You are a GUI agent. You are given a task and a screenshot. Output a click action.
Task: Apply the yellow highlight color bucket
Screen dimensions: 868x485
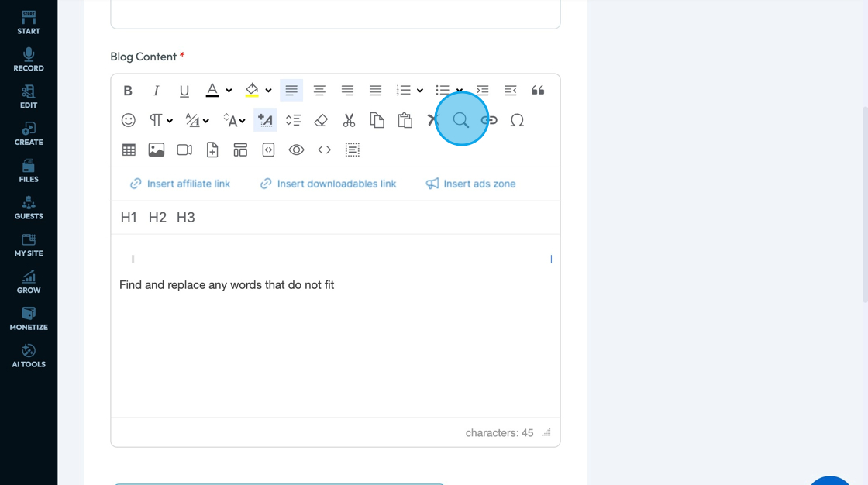point(252,90)
